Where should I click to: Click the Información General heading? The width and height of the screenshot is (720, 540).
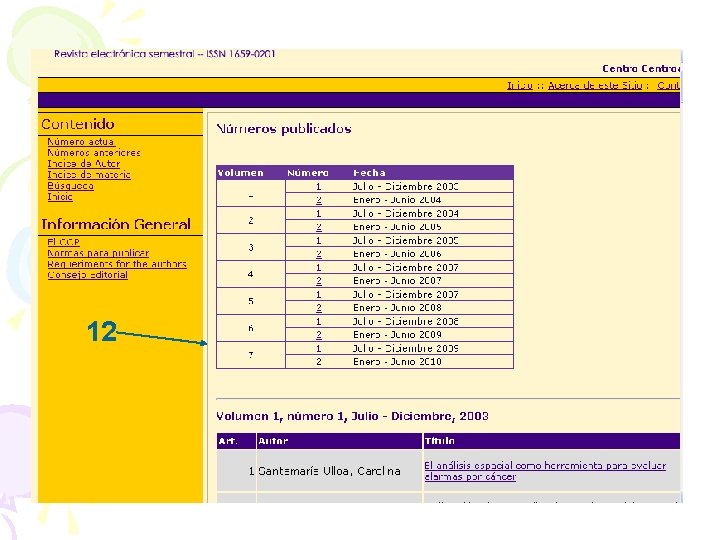point(116,224)
